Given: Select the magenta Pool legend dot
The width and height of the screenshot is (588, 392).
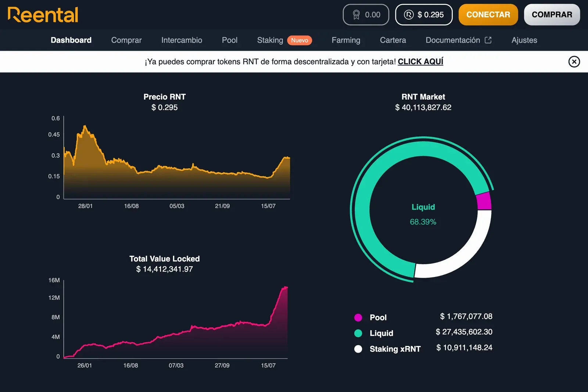Looking at the screenshot, I should (x=358, y=317).
